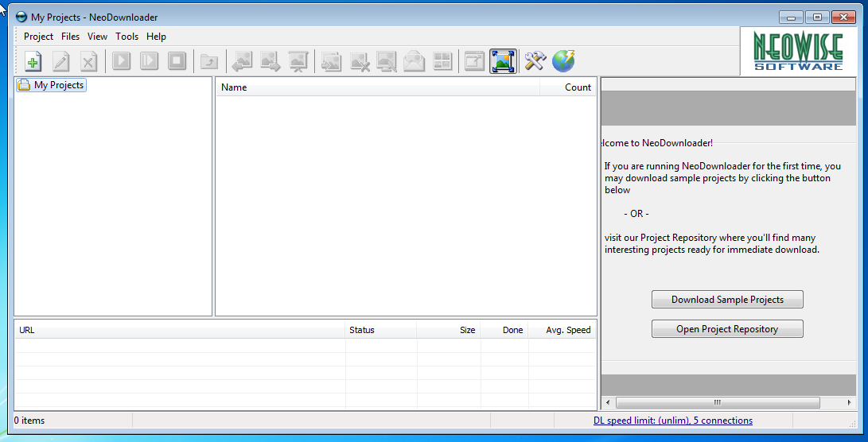Image resolution: width=868 pixels, height=442 pixels.
Task: Click the edit project pencil icon
Action: [x=61, y=61]
